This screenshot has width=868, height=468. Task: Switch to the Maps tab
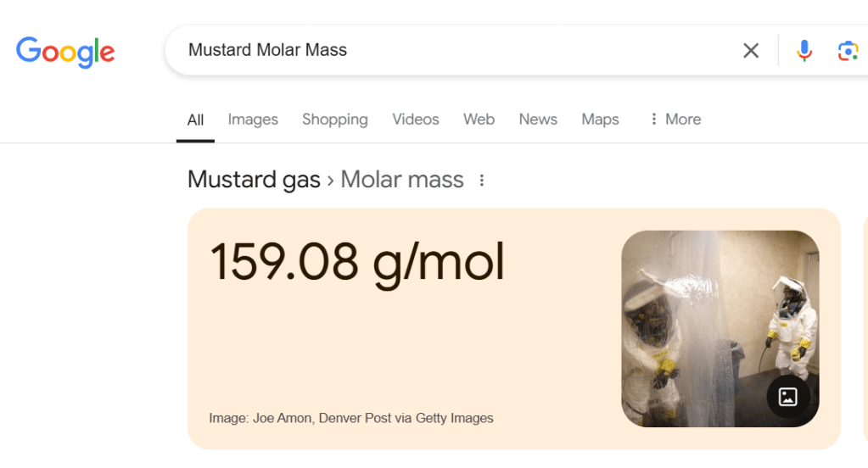[600, 120]
